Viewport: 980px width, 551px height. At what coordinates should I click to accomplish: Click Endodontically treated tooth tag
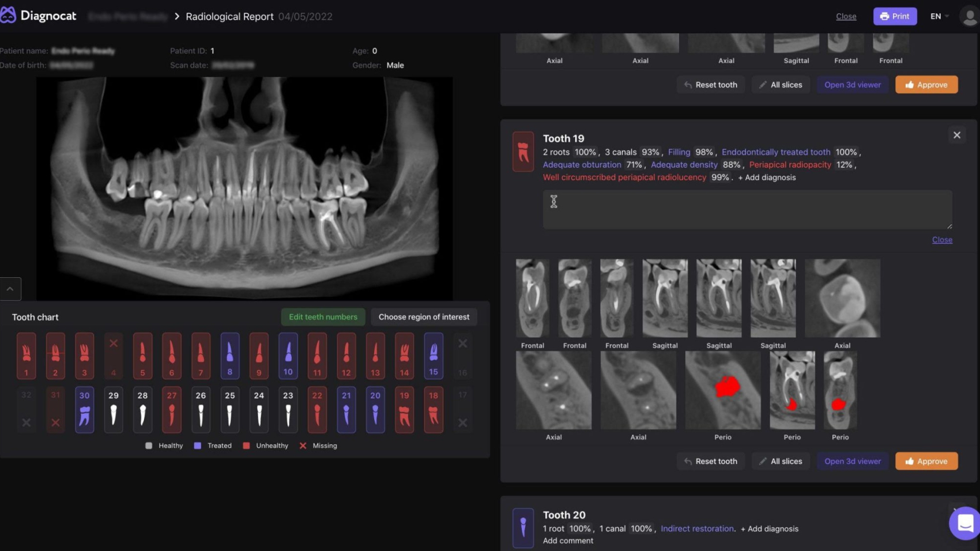pos(776,152)
